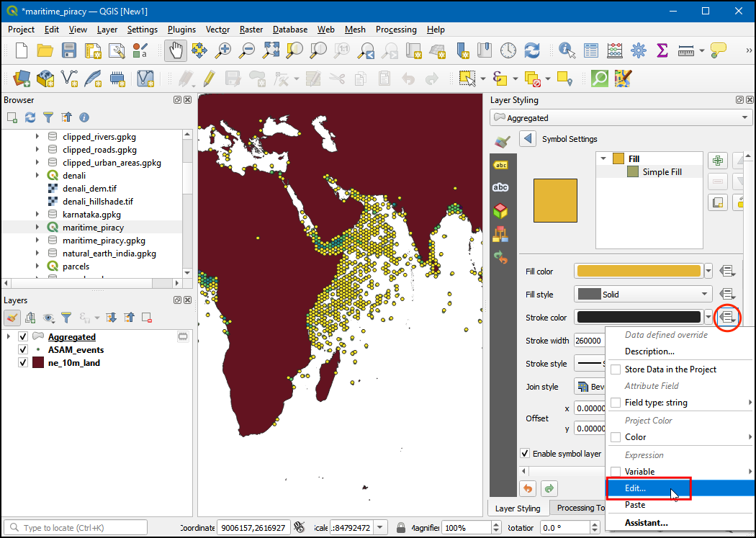Click the Refresh map icon in toolbar
This screenshot has height=538, width=756.
click(x=532, y=50)
